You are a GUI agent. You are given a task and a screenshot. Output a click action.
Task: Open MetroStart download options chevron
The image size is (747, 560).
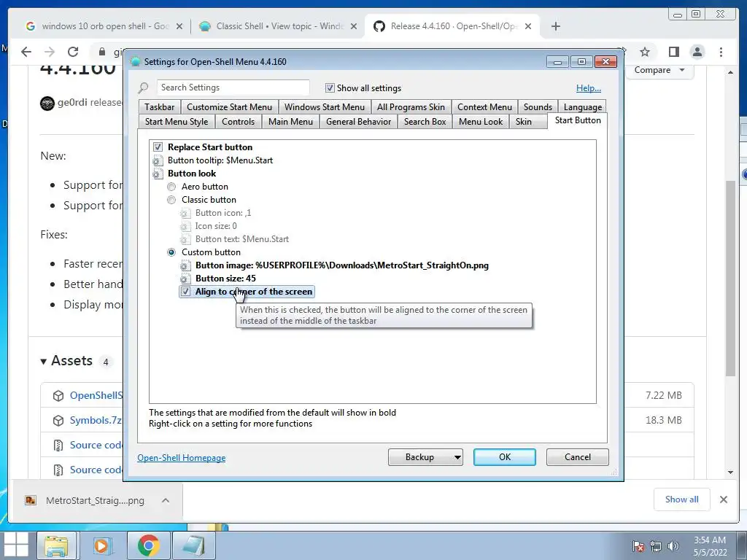tap(166, 500)
